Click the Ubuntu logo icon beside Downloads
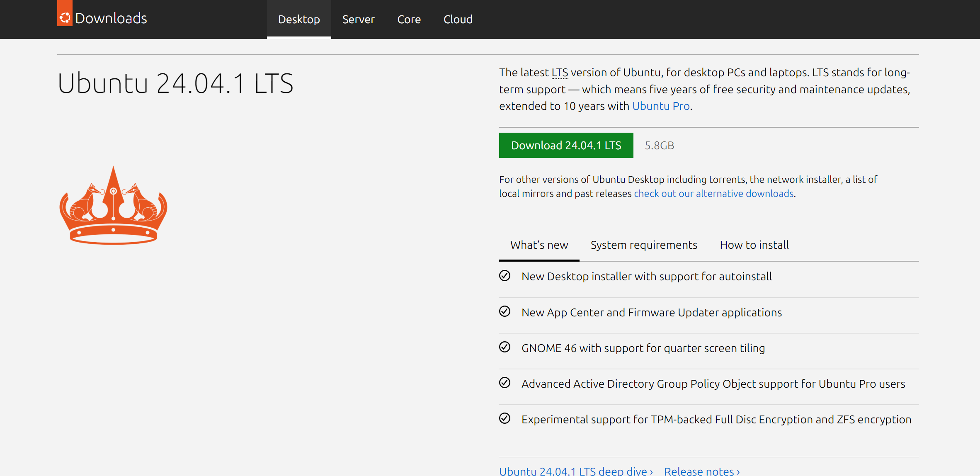Viewport: 980px width, 476px height. [x=65, y=14]
